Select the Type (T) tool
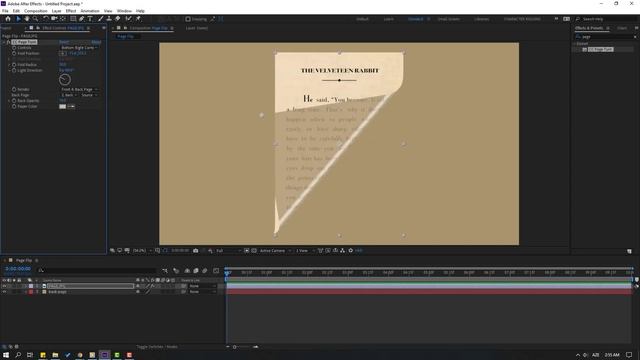The width and height of the screenshot is (640, 360). [90, 19]
